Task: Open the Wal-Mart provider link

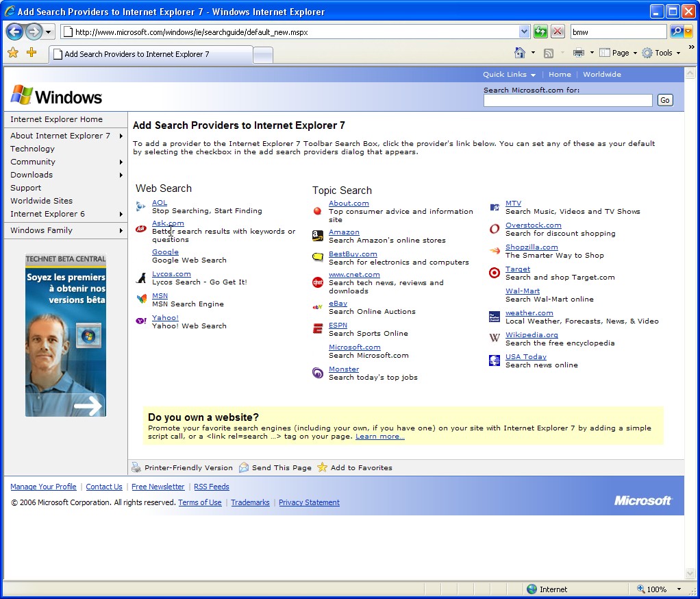Action: tap(523, 291)
